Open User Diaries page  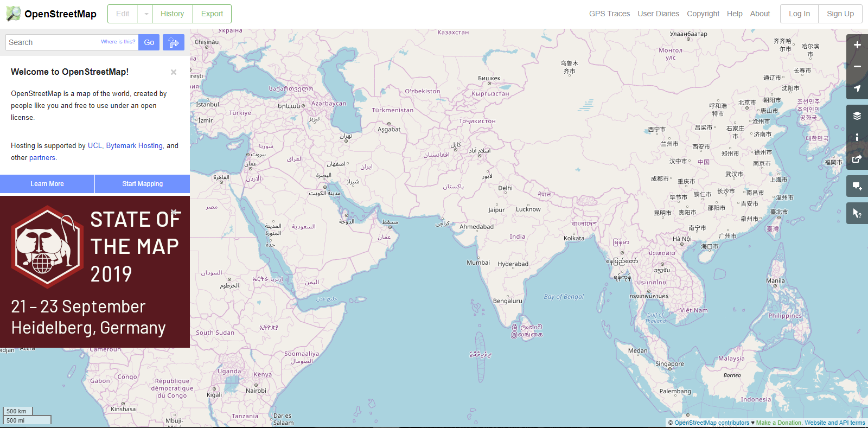pyautogui.click(x=659, y=14)
